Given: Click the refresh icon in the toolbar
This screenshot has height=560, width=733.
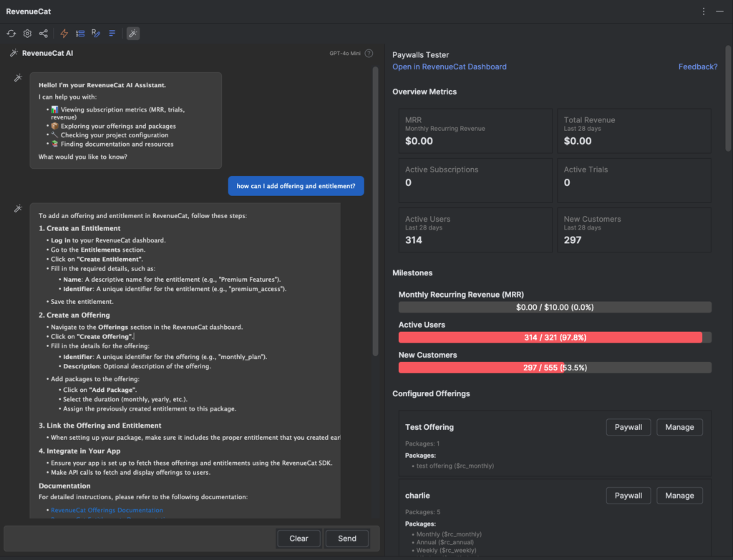Looking at the screenshot, I should (x=11, y=34).
